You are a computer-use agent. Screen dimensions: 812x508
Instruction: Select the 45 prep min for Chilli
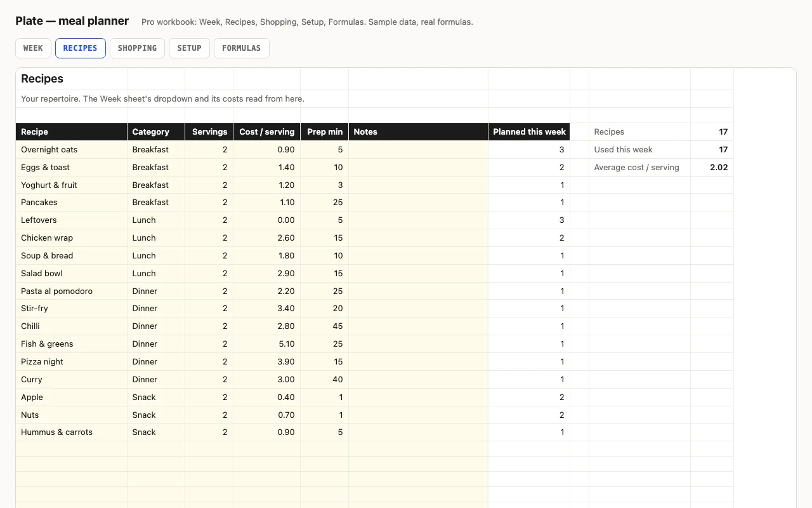coord(325,326)
